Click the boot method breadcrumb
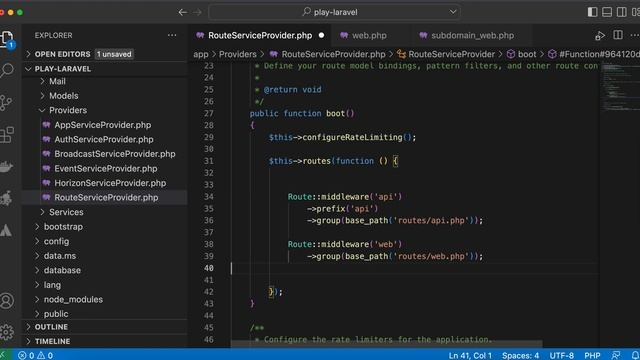 pos(521,54)
